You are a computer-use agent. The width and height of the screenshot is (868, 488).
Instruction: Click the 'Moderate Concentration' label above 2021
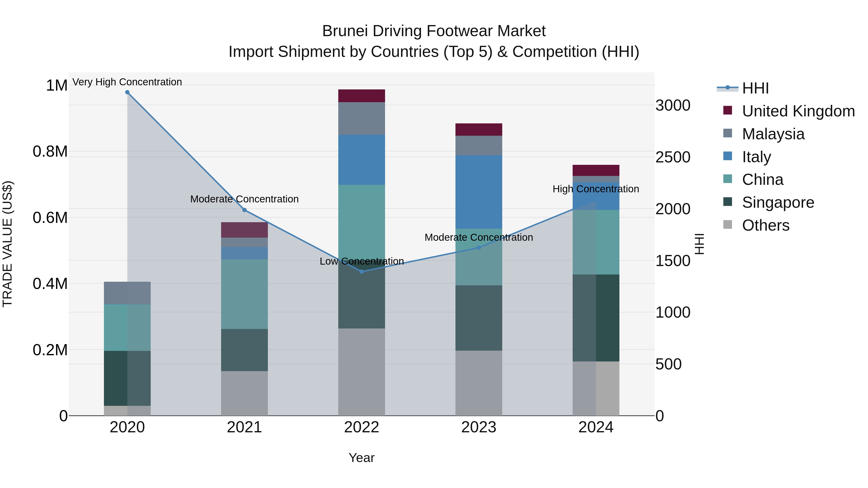pyautogui.click(x=245, y=199)
